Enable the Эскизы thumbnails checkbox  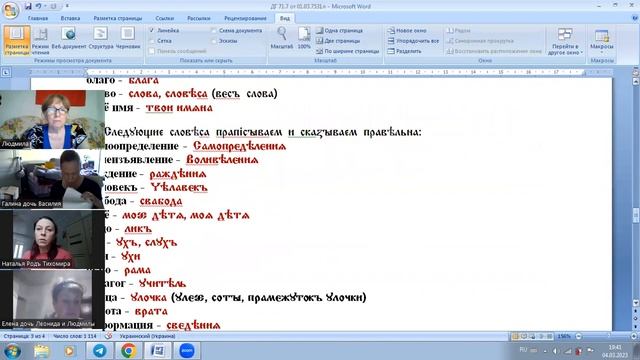[214, 41]
